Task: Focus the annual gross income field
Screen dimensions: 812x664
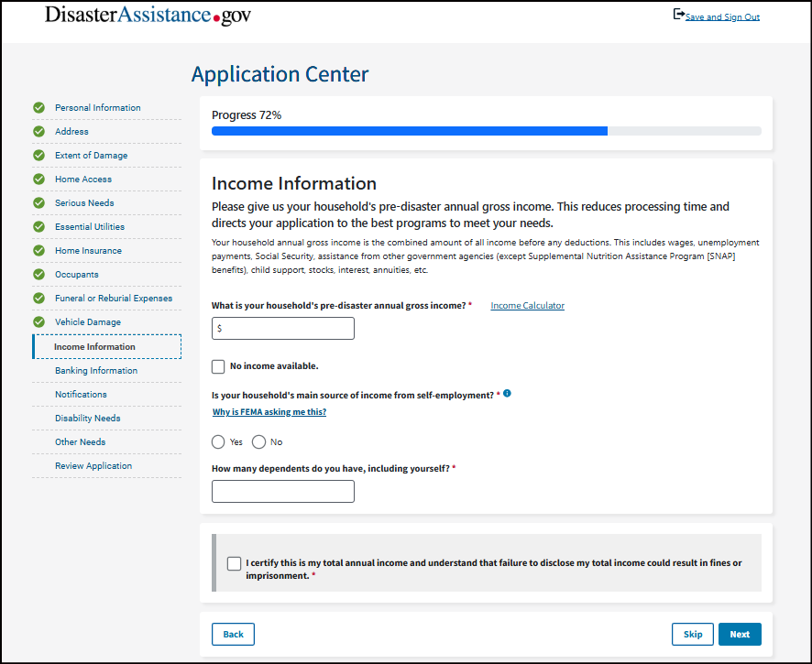Action: tap(283, 328)
